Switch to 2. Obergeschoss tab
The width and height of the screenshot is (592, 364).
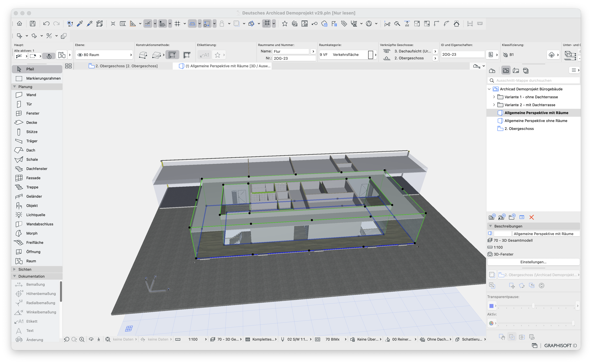123,66
